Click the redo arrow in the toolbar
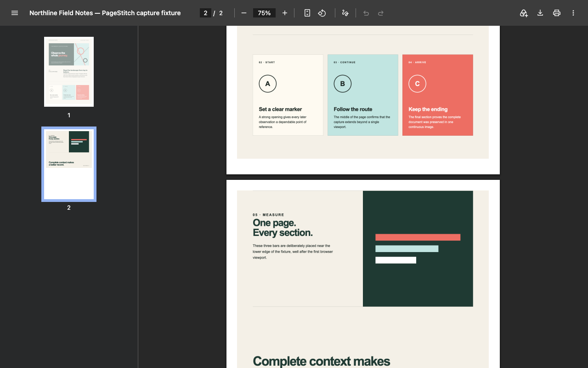The image size is (588, 368). 381,13
